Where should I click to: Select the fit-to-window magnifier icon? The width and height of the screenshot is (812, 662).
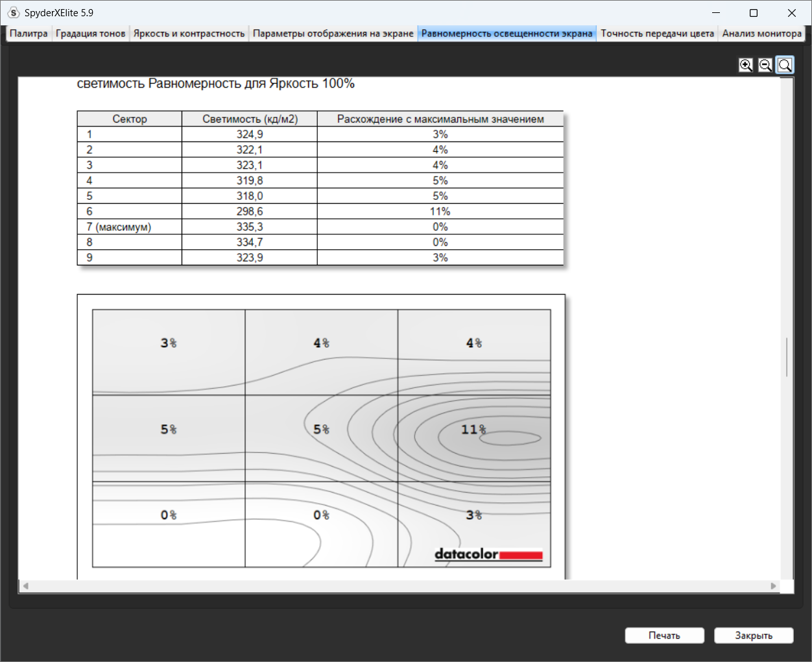point(785,65)
